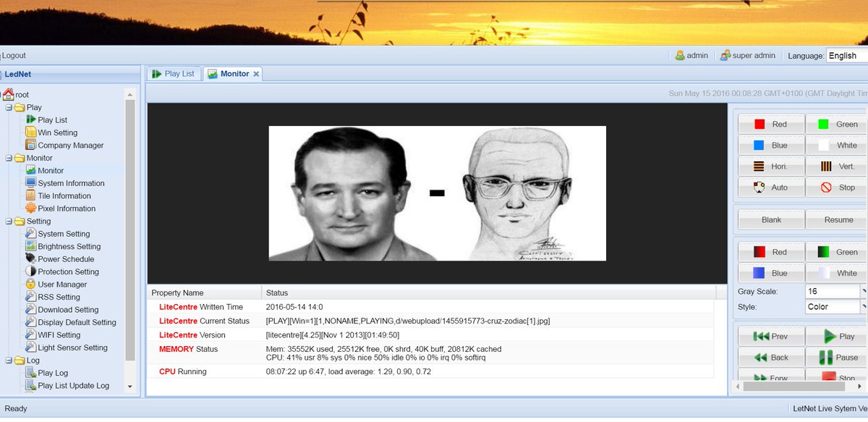Viewport: 868px width, 422px height.
Task: Click the Prev playback button
Action: 771,337
